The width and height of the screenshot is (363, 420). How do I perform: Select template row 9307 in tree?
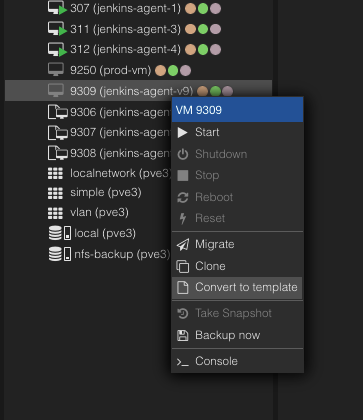coord(88,133)
